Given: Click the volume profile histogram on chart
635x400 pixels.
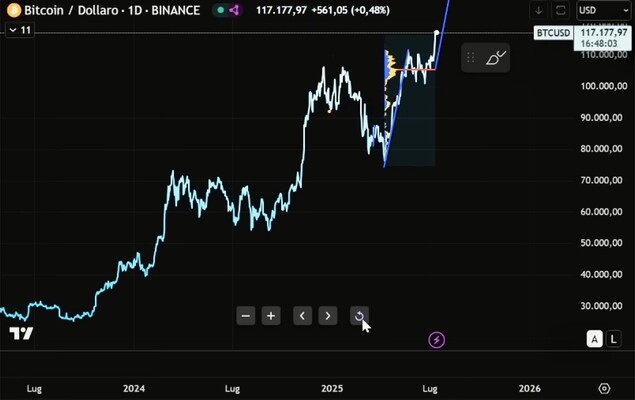Looking at the screenshot, I should point(389,71).
